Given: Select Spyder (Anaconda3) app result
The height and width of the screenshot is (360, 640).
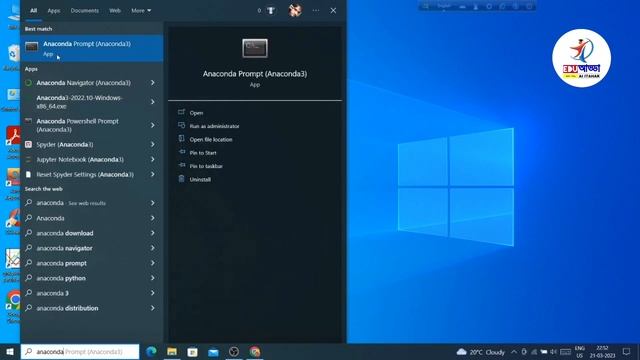Looking at the screenshot, I should 84,144.
